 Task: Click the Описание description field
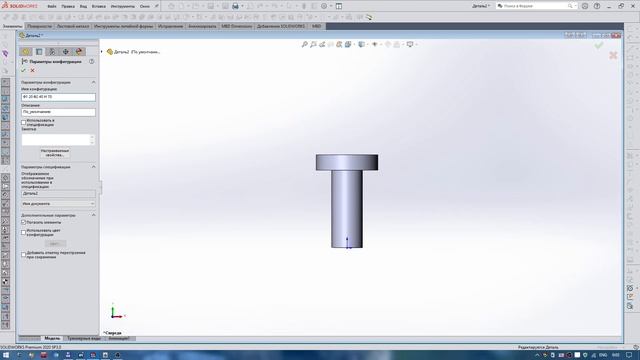coord(58,112)
